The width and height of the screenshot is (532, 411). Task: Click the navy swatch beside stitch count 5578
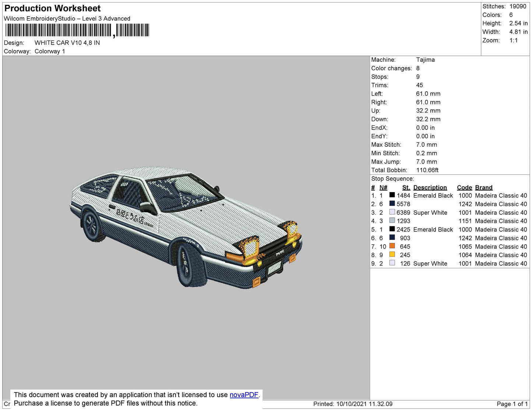coord(392,203)
